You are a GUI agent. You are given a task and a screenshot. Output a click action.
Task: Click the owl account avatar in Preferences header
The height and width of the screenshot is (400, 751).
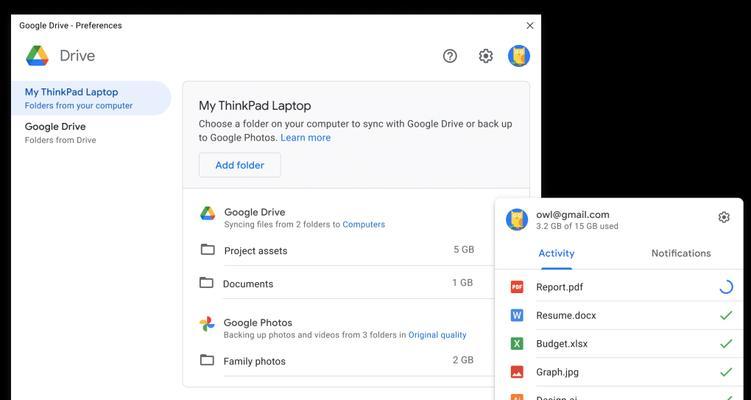[x=519, y=56]
